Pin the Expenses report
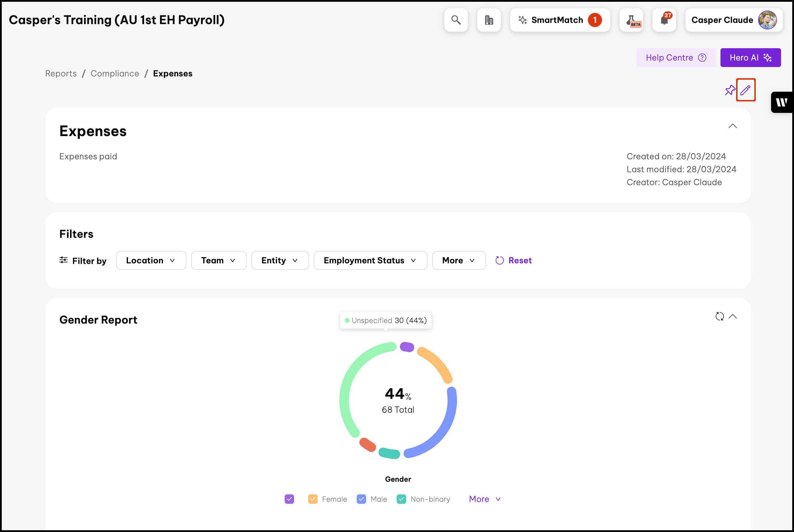 tap(730, 90)
